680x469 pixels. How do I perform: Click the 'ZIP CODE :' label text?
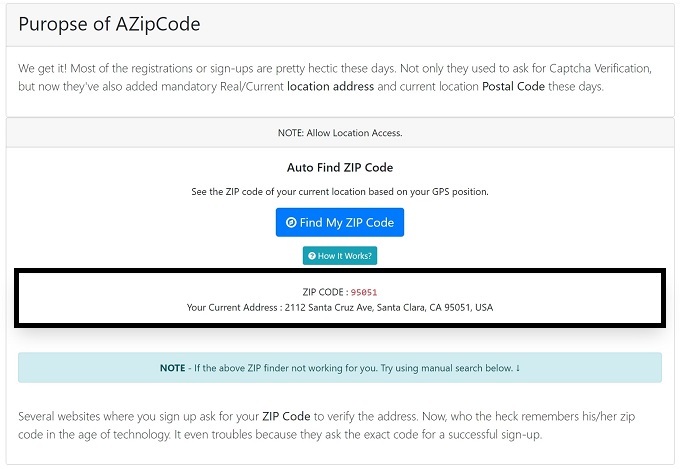point(325,292)
